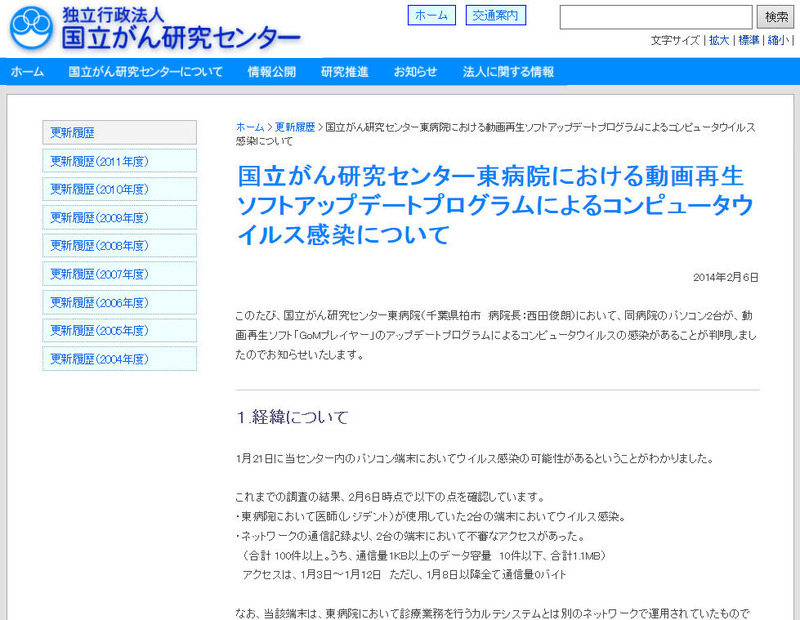Open お知らせ navigation menu item

pyautogui.click(x=415, y=72)
